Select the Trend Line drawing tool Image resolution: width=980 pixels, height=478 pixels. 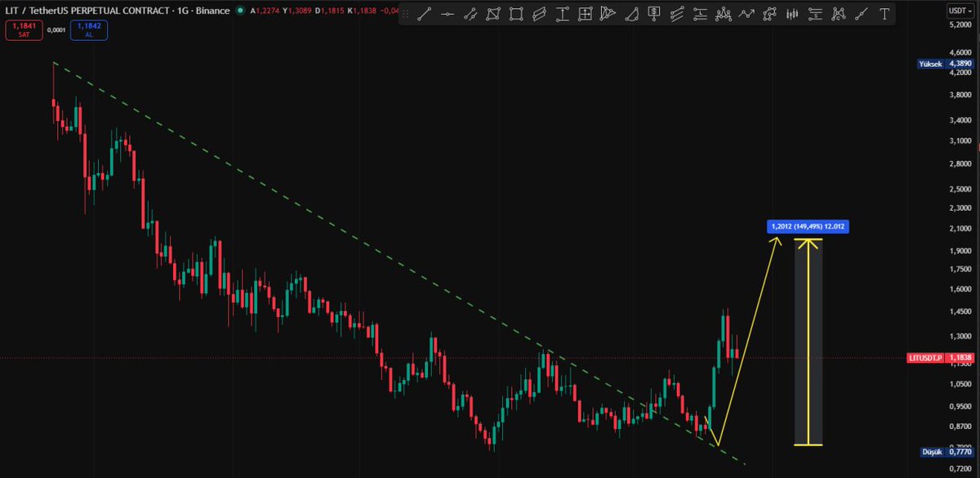(424, 14)
